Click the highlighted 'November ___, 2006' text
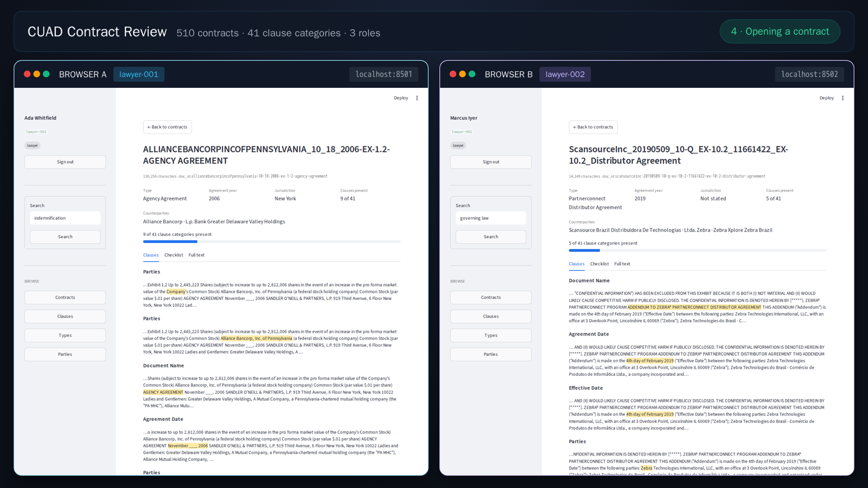 tap(188, 446)
